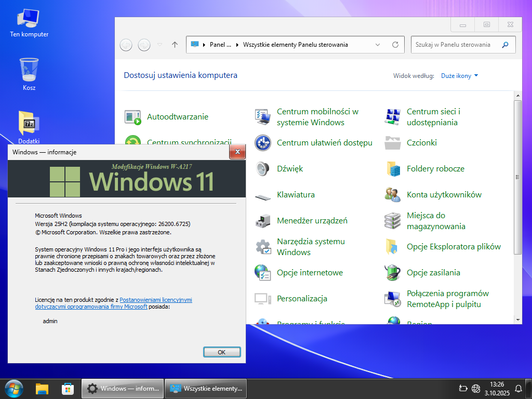Open the Dźwięk speaker icon
Screen dimensions: 532x399
click(x=263, y=169)
